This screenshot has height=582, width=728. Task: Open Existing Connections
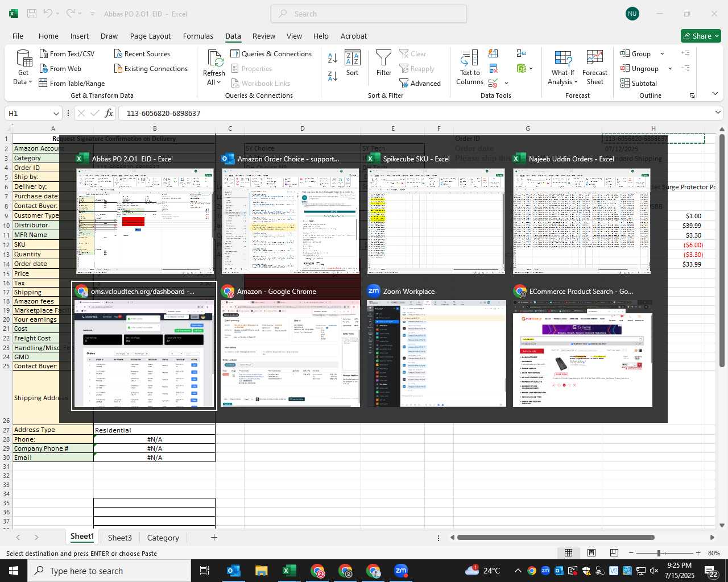tap(151, 68)
